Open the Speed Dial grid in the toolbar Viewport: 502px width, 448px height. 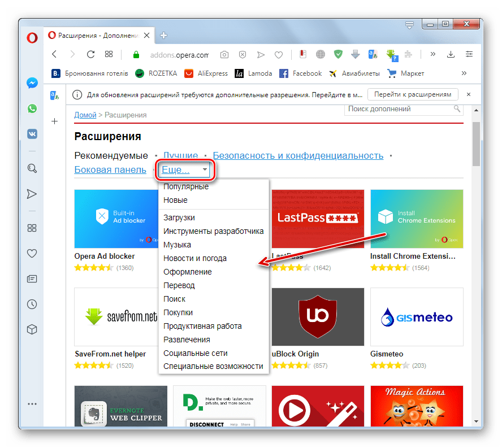(109, 54)
